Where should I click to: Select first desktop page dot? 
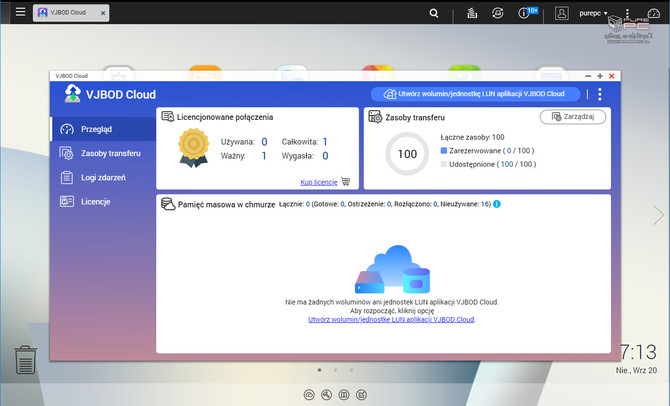tap(320, 370)
